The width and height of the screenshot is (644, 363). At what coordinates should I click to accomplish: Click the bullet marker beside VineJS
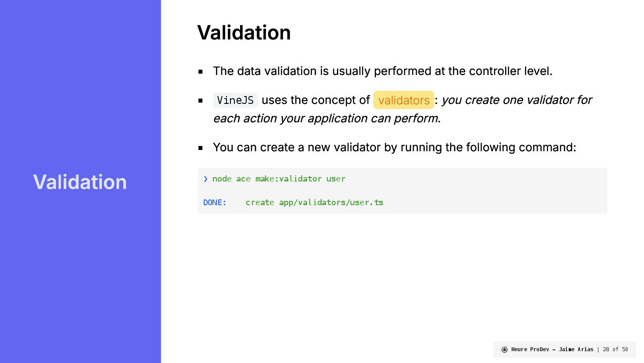[201, 100]
